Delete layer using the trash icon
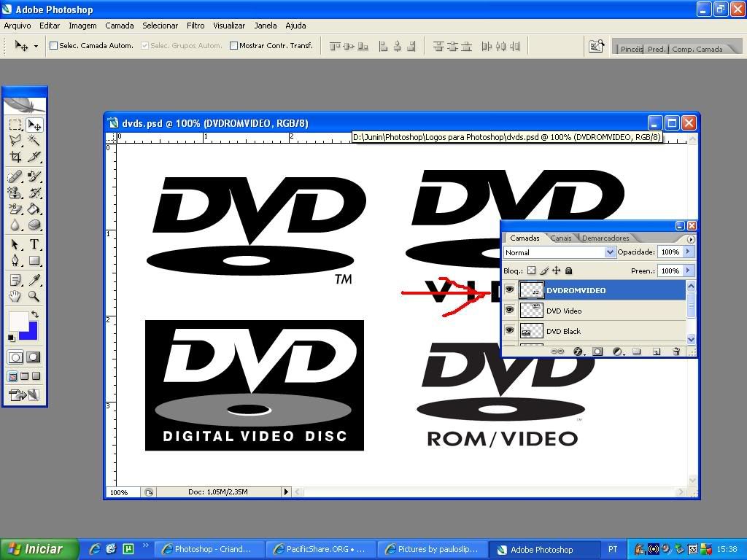Image resolution: width=747 pixels, height=560 pixels. (676, 351)
